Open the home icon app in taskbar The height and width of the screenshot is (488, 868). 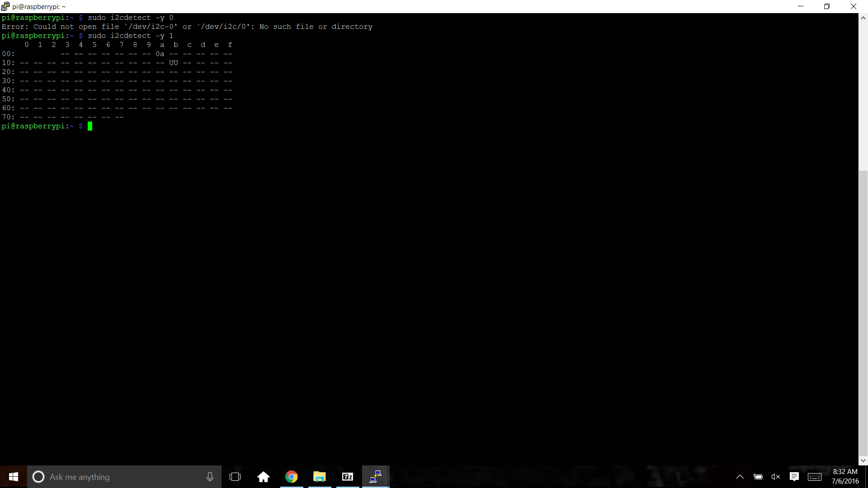click(x=263, y=477)
